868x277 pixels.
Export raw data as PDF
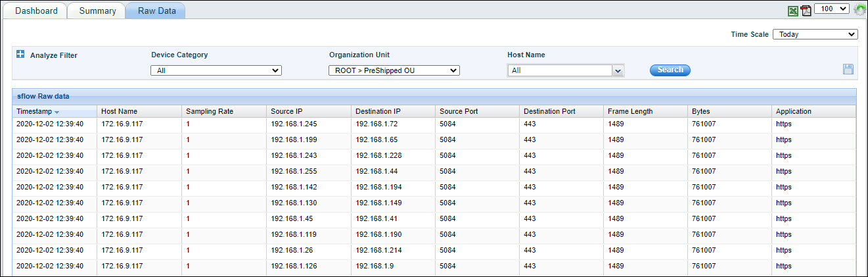coord(806,11)
